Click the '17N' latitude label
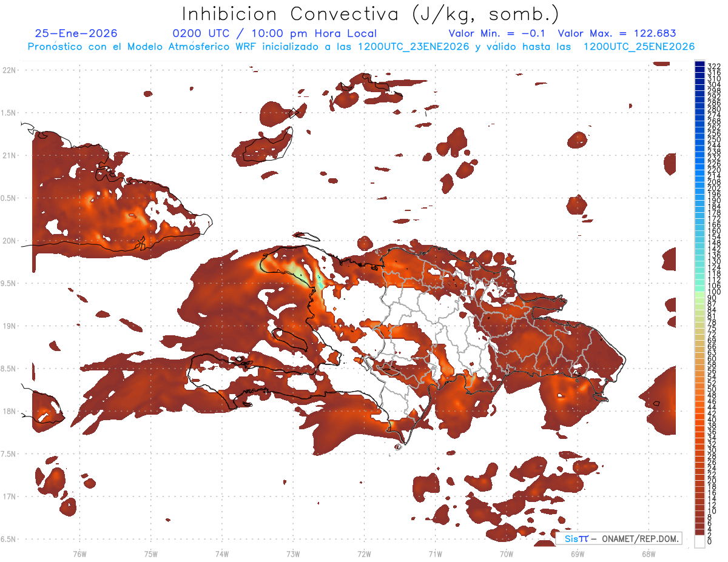 click(9, 497)
